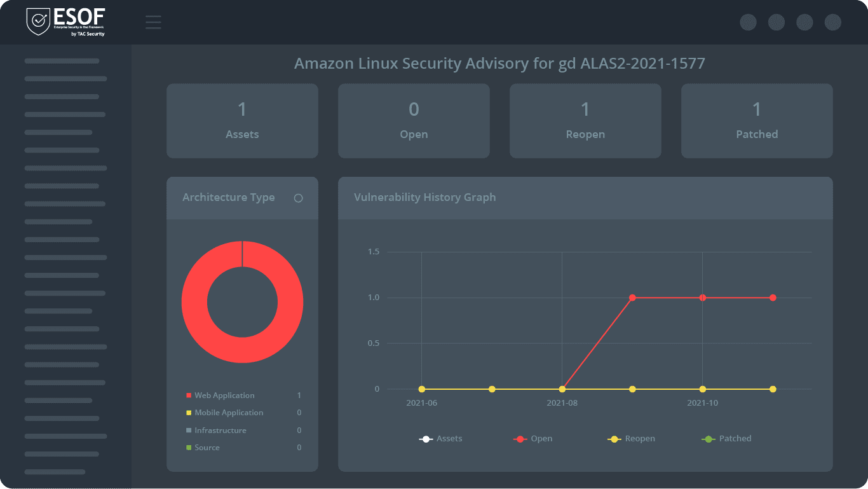Image resolution: width=868 pixels, height=489 pixels.
Task: Open the Open count card
Action: (414, 121)
